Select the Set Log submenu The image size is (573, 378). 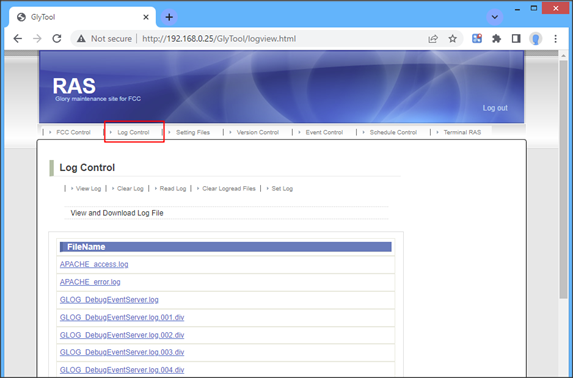[282, 189]
